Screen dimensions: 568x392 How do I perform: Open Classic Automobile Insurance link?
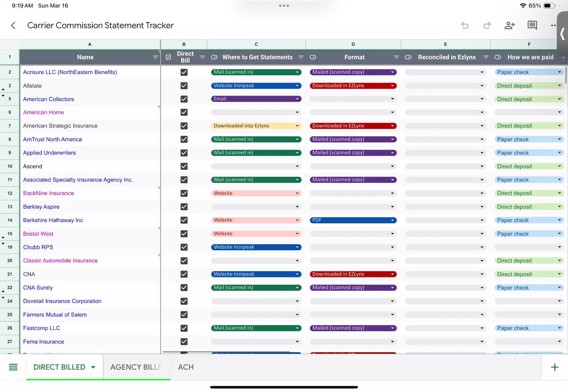[x=60, y=261]
